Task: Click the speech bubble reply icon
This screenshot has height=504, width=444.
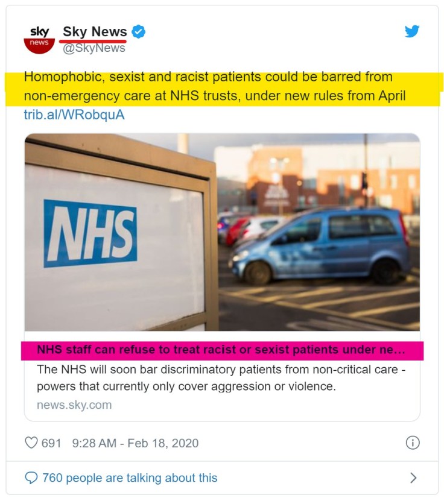Action: (x=31, y=477)
